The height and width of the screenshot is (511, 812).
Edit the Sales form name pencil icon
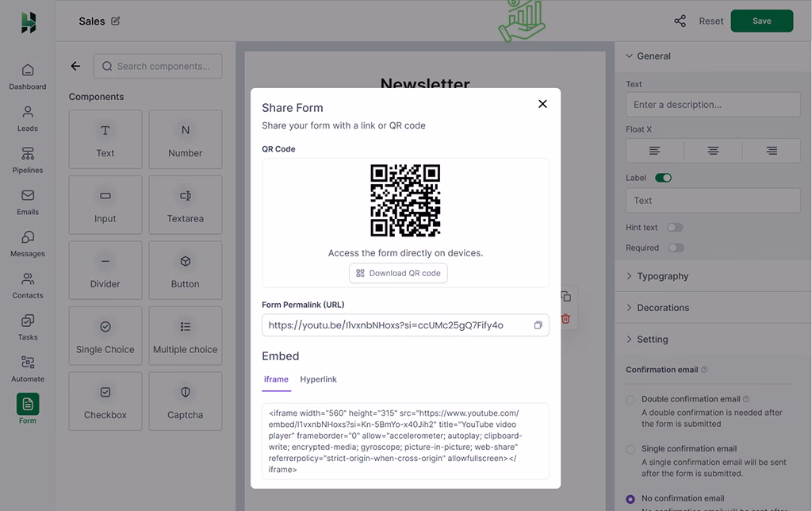coord(116,21)
